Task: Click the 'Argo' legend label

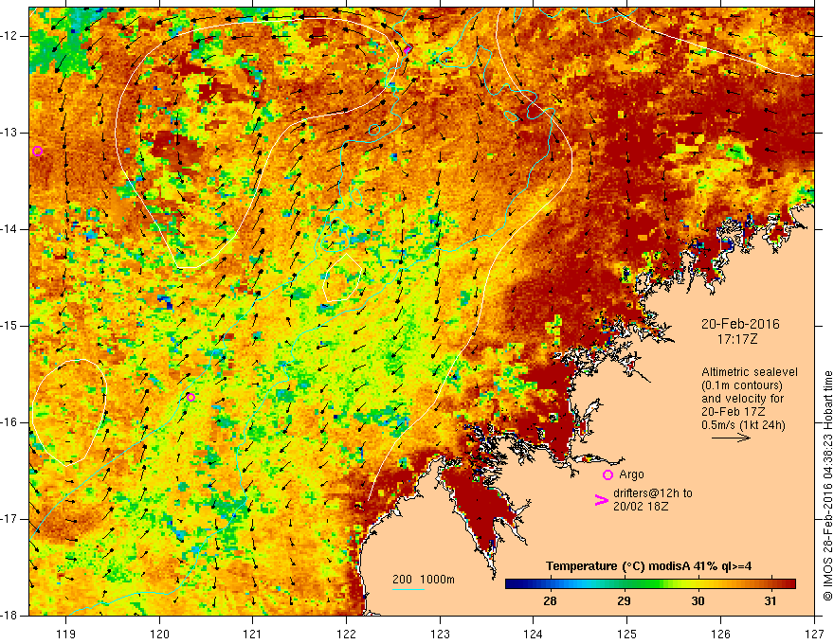Action: [x=631, y=474]
